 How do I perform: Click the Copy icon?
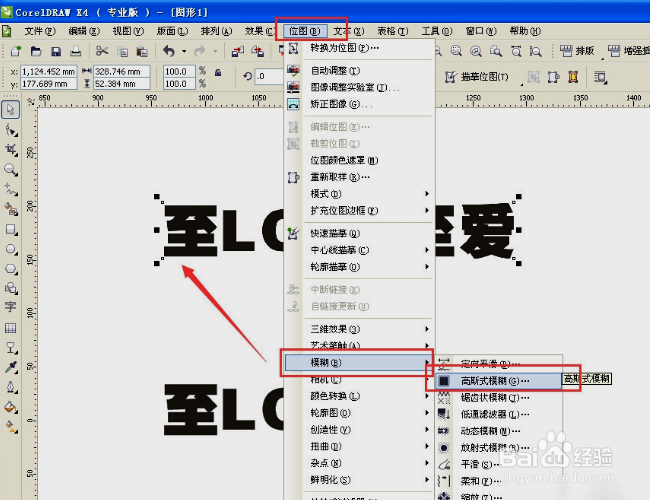(x=122, y=51)
